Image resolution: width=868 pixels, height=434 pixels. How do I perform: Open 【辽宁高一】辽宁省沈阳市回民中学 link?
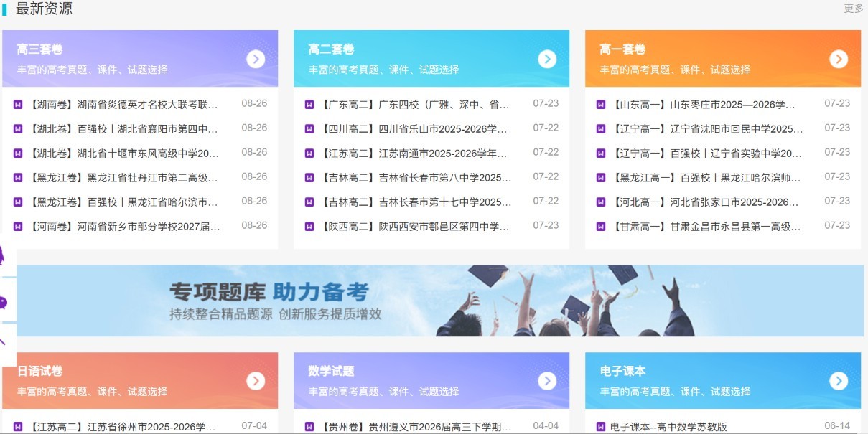click(x=706, y=129)
